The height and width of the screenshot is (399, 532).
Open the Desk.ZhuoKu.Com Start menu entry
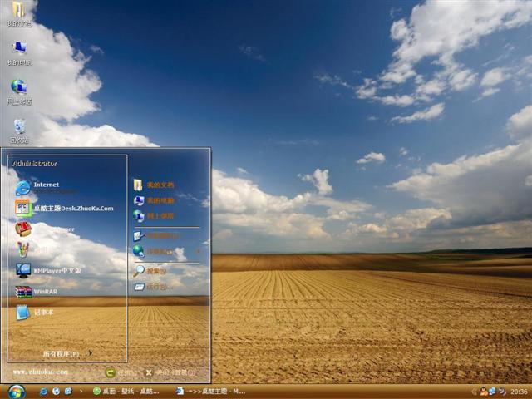[x=66, y=209]
